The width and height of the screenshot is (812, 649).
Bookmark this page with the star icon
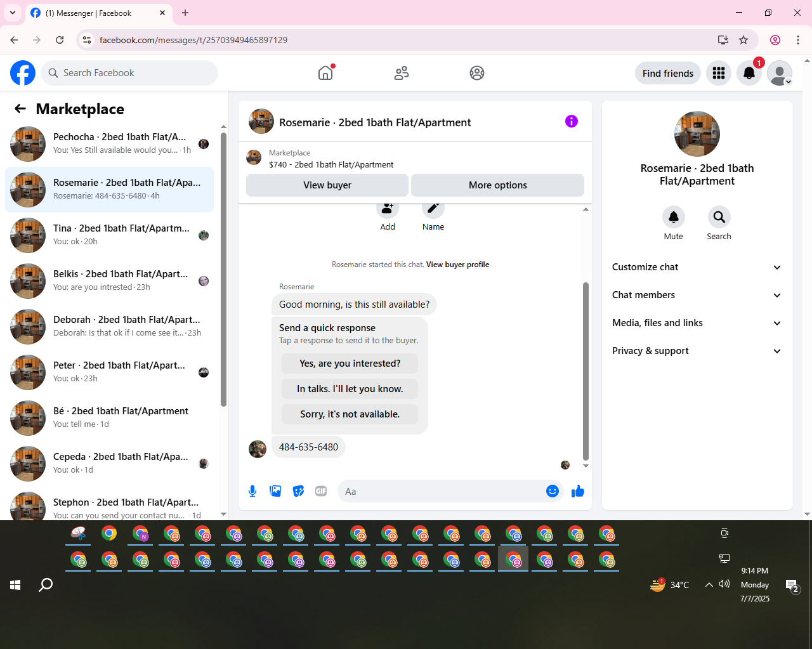pyautogui.click(x=743, y=40)
